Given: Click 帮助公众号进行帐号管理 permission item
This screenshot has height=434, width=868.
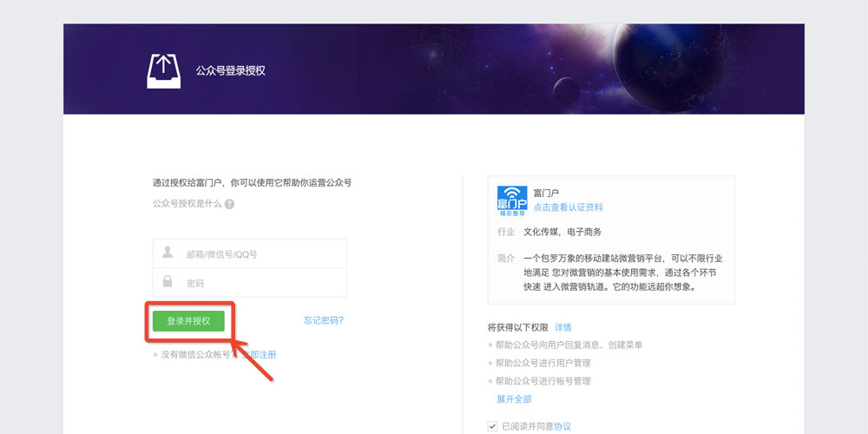Looking at the screenshot, I should (x=543, y=381).
